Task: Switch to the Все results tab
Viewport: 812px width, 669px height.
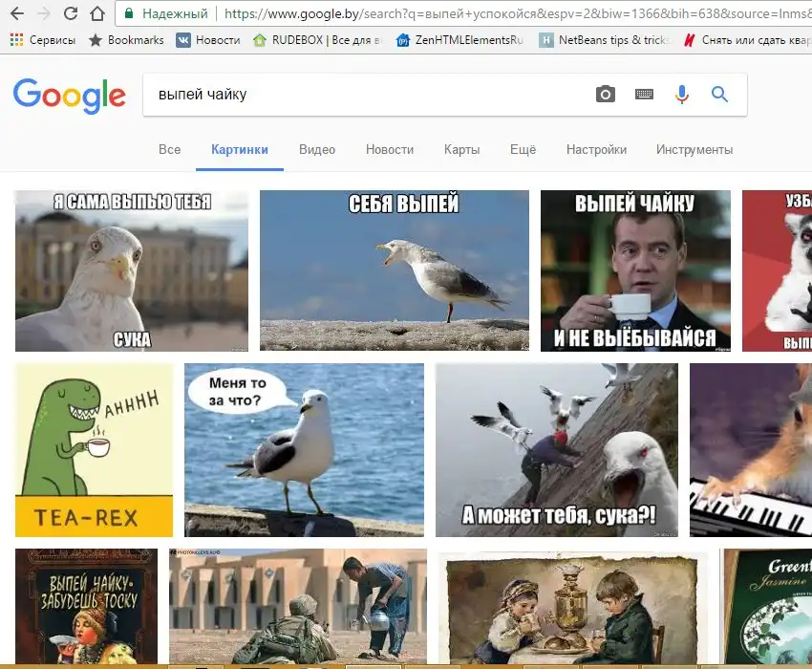Action: point(169,150)
